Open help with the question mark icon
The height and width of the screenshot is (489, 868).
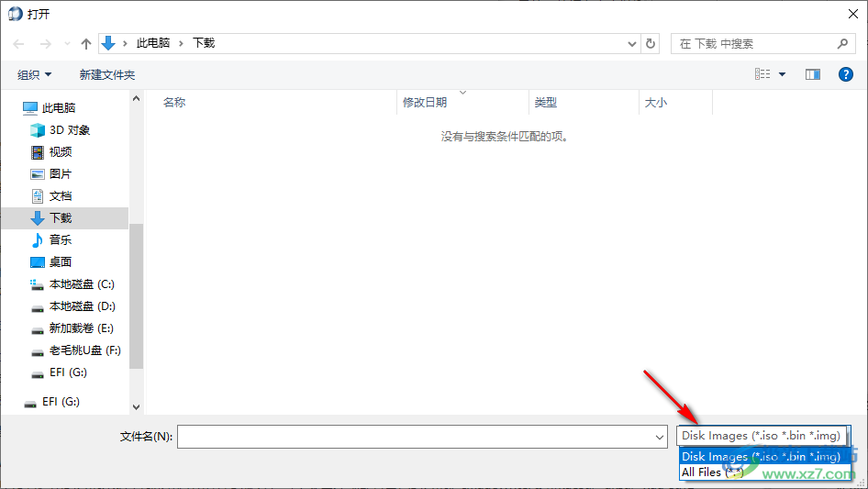point(846,74)
